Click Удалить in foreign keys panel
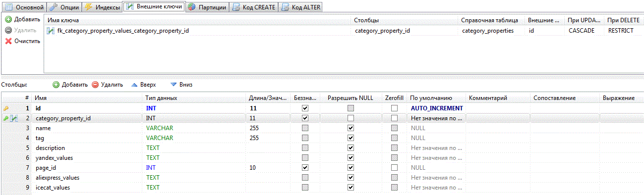644x195 pixels. click(x=20, y=30)
